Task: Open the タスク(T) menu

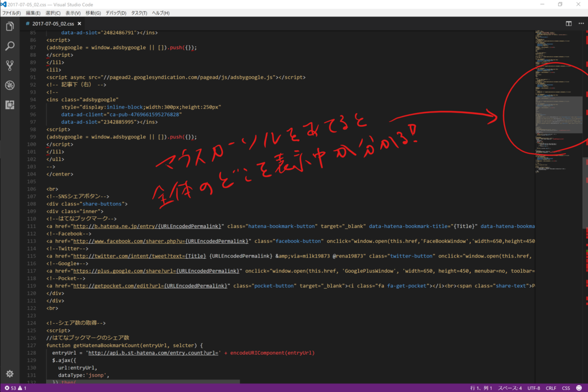Action: point(139,13)
